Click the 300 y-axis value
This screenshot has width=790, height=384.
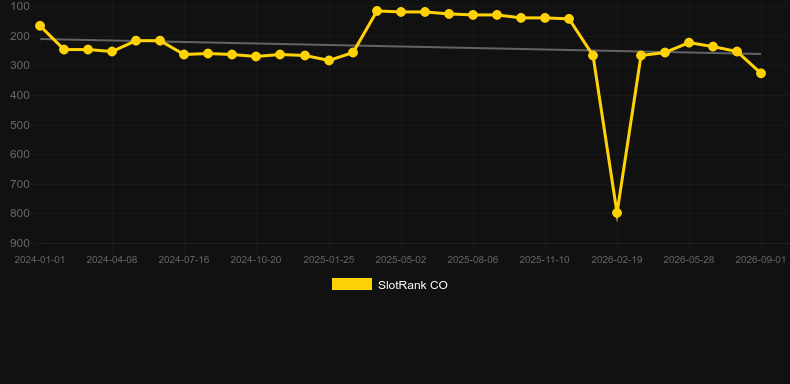[20, 66]
